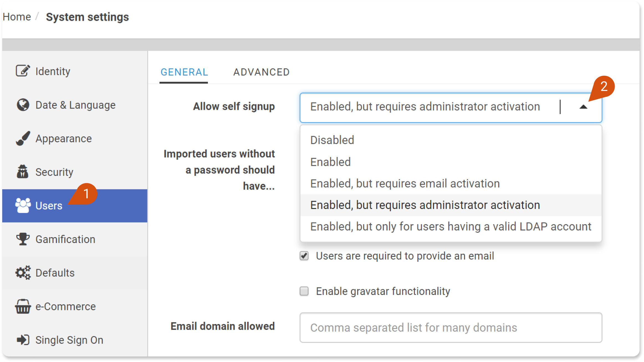Uncheck Users are required to provide an email

(304, 256)
